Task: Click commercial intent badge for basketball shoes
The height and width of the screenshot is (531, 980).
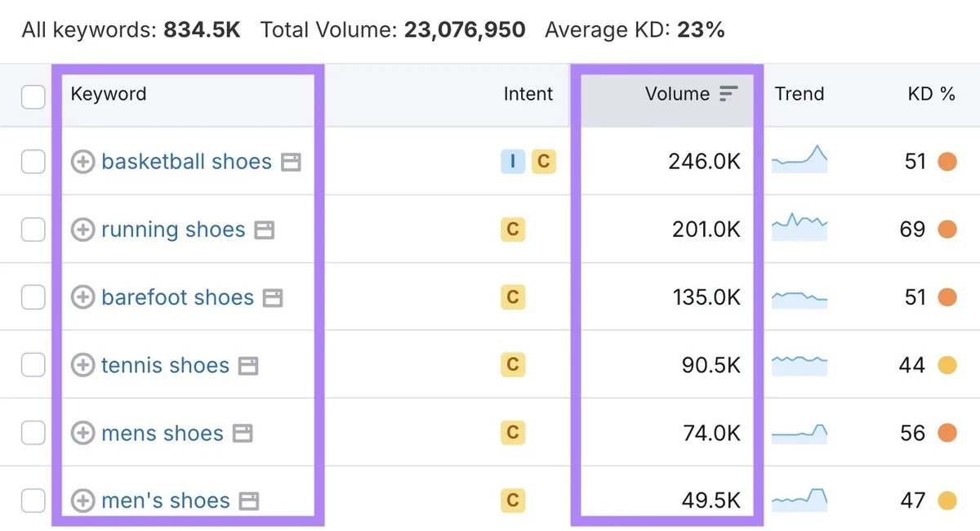Action: [x=543, y=162]
